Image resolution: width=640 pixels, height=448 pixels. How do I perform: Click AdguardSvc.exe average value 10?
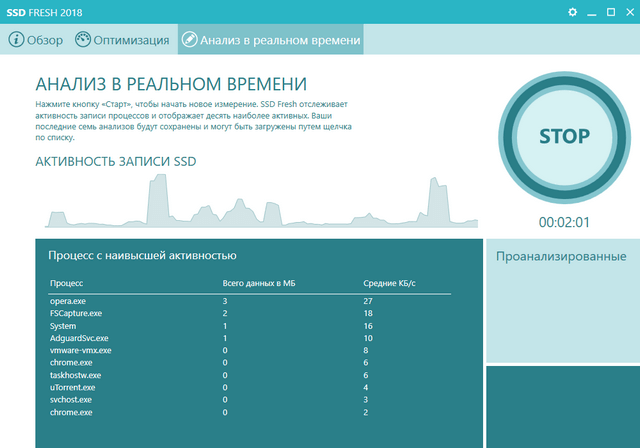[368, 338]
